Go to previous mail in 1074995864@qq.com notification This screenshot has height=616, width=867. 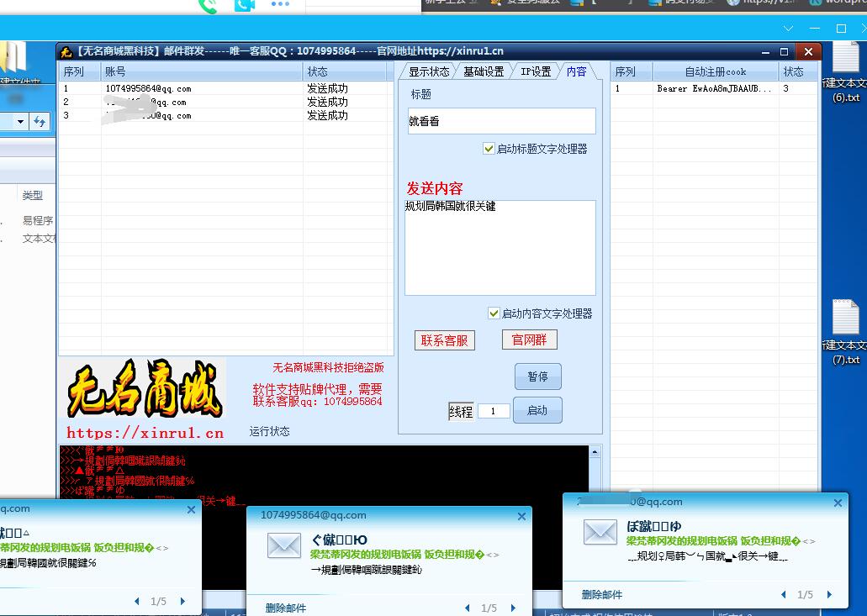pyautogui.click(x=468, y=608)
